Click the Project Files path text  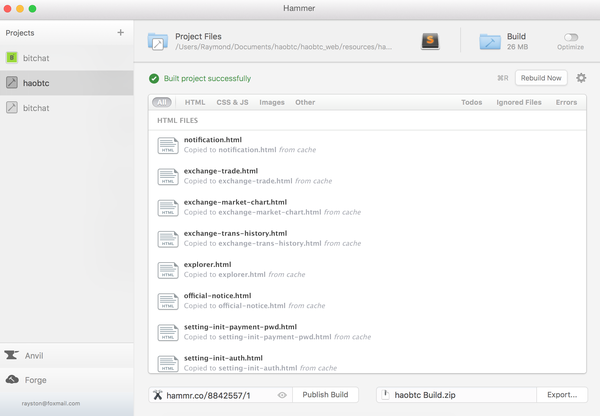pos(284,47)
